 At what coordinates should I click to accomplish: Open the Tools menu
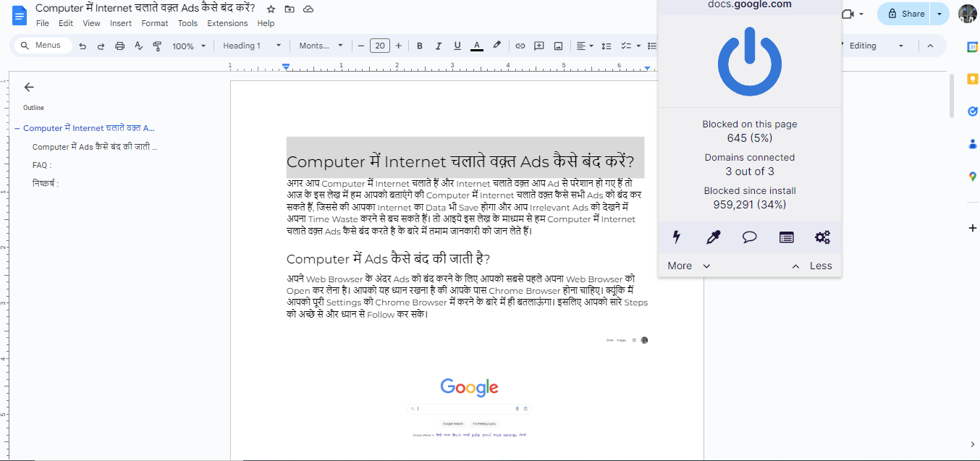coord(187,23)
